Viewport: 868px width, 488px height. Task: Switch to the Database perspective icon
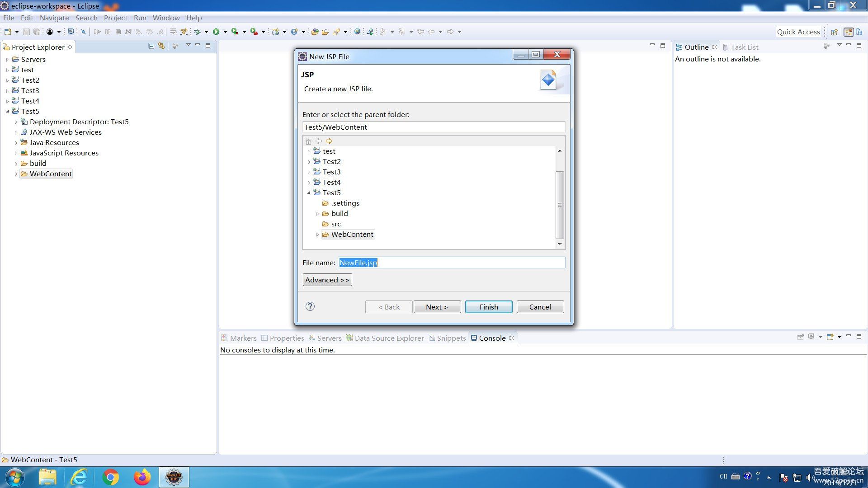point(859,32)
